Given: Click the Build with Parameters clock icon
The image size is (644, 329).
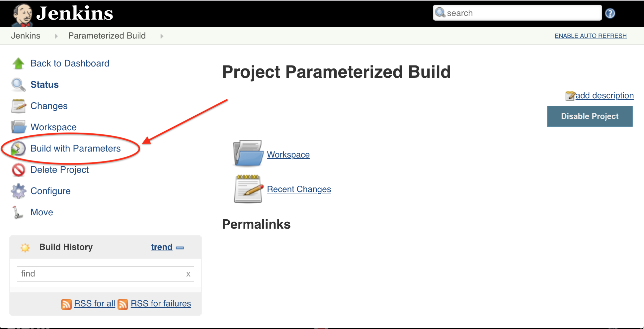Looking at the screenshot, I should tap(18, 149).
